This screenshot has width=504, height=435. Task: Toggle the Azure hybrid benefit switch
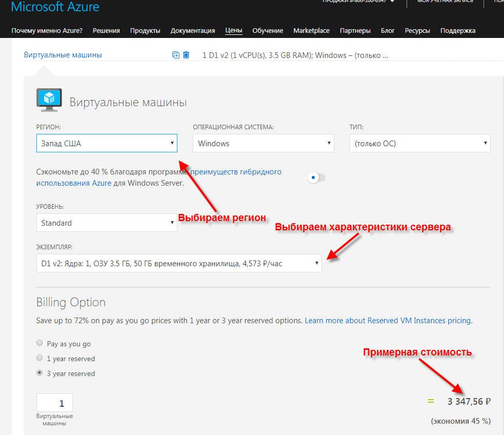click(x=316, y=177)
